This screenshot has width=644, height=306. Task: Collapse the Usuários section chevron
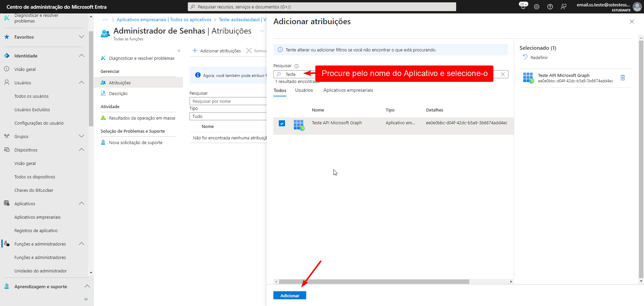coord(82,82)
